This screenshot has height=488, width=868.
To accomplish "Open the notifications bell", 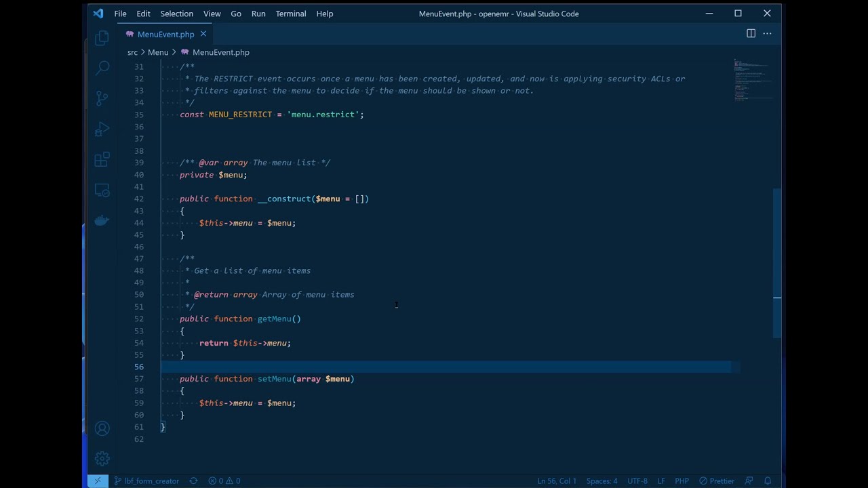I will click(768, 481).
